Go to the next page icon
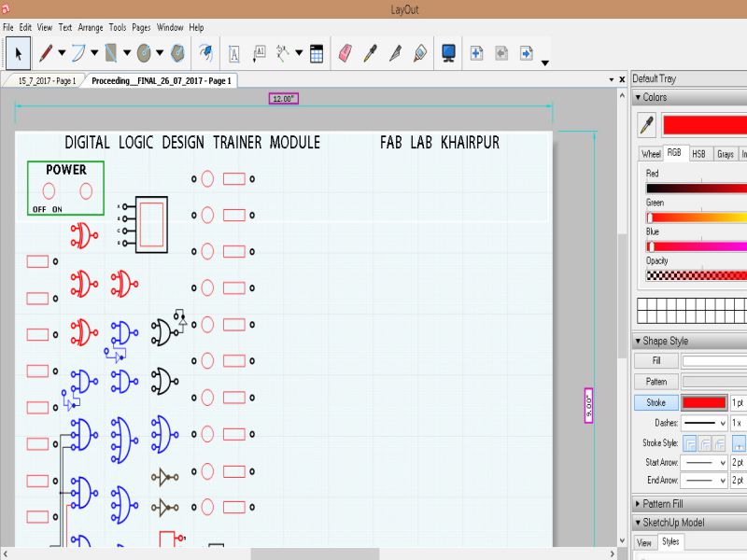 coord(527,53)
